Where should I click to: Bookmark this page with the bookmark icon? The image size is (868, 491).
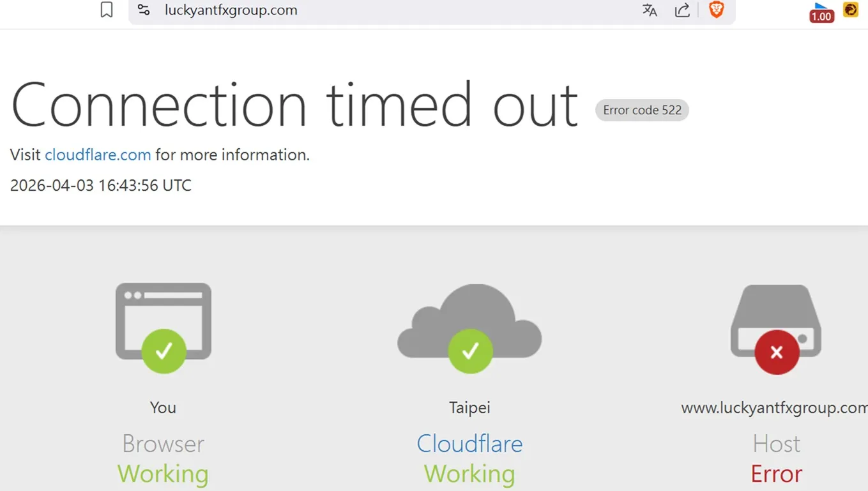click(107, 10)
